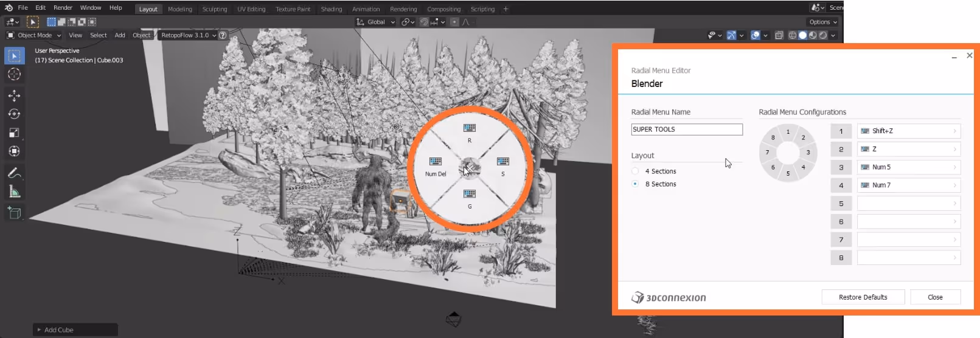The image size is (980, 338).
Task: Select the Scale tool
Action: pyautogui.click(x=14, y=133)
